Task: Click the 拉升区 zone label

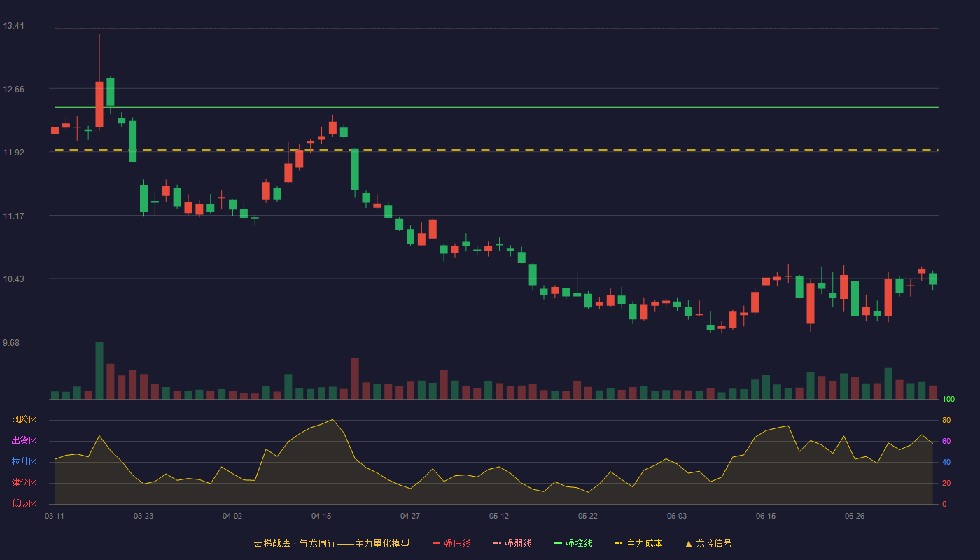Action: [24, 462]
